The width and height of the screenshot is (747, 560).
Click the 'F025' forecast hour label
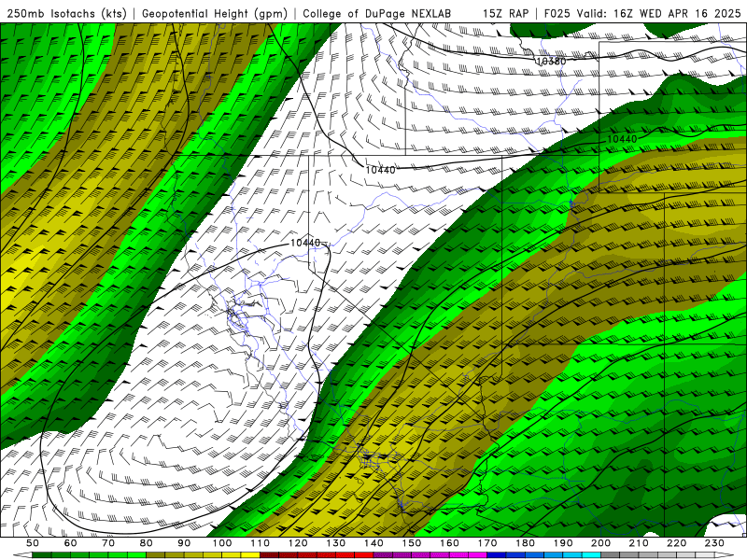point(557,14)
